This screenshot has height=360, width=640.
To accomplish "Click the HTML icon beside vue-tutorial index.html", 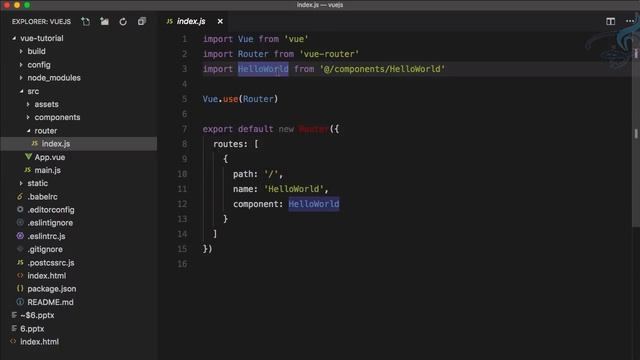I will click(x=20, y=276).
